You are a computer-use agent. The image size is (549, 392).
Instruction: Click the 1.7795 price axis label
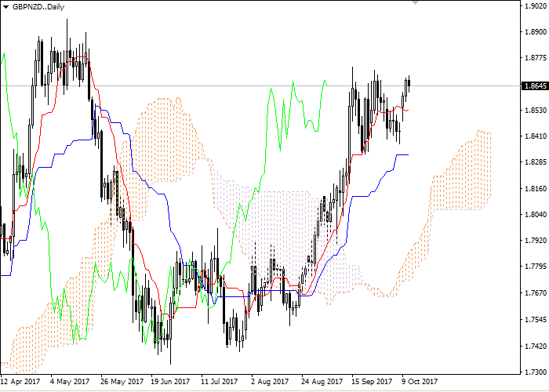536,267
